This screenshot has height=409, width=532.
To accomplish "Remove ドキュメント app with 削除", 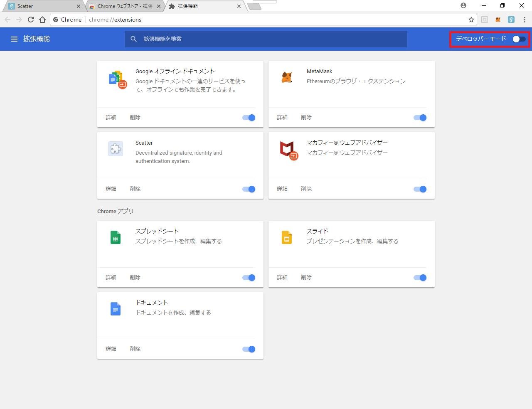I will (135, 349).
